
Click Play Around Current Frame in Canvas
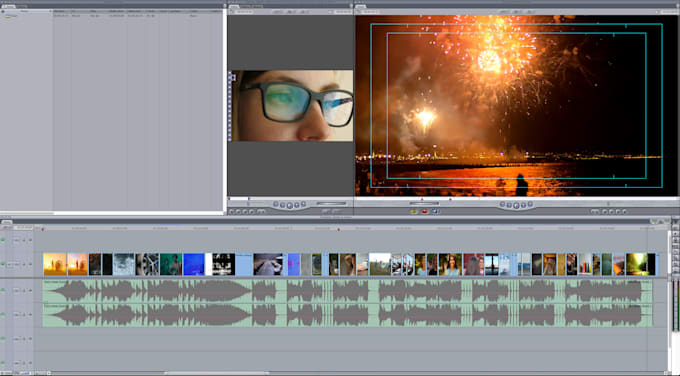tap(523, 205)
